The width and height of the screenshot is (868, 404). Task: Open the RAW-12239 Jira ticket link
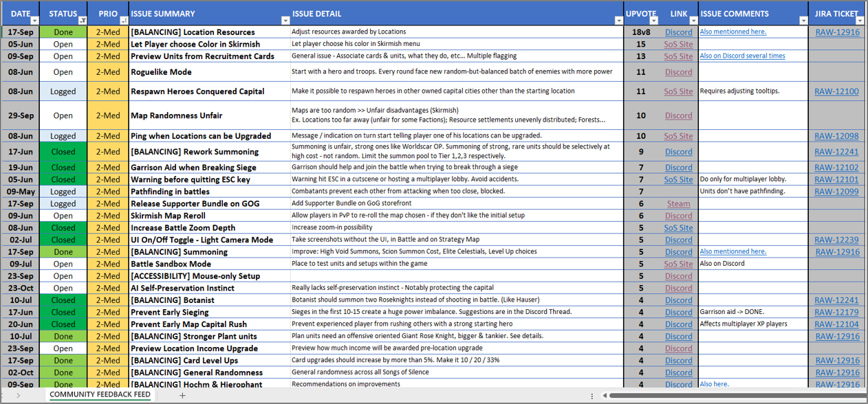(x=836, y=240)
